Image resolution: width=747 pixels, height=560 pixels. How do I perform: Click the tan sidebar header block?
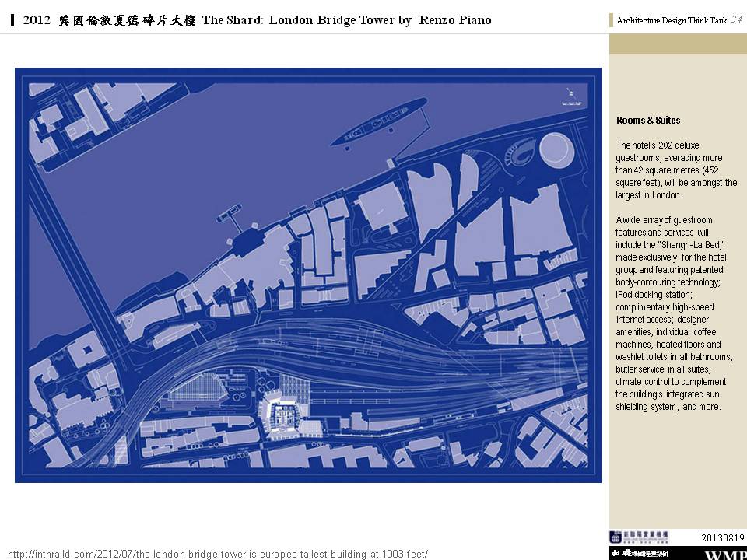point(678,44)
